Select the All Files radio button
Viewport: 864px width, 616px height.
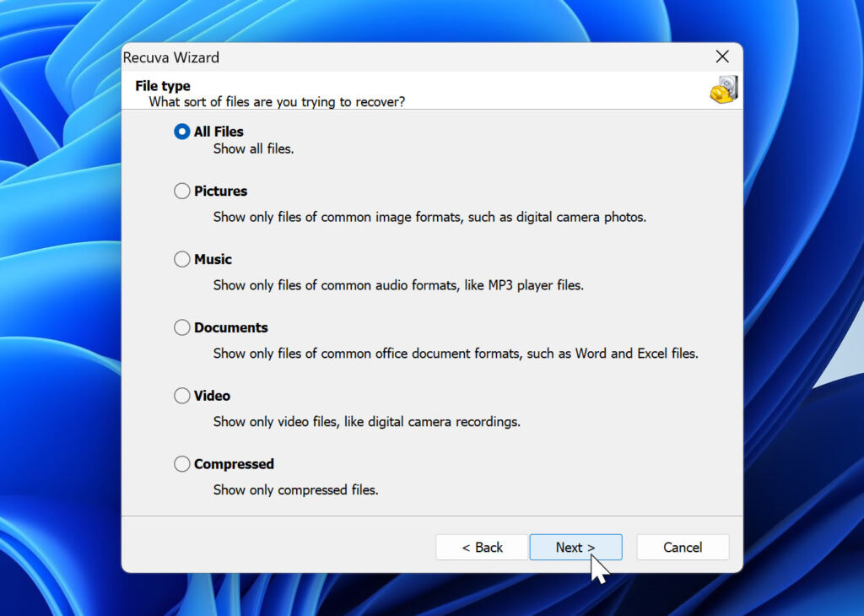[x=181, y=132]
